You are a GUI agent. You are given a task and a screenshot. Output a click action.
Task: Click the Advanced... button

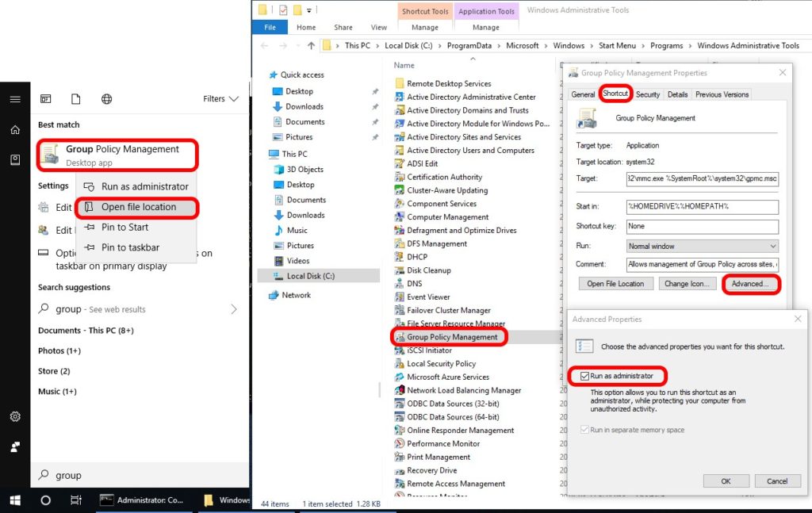(x=749, y=284)
